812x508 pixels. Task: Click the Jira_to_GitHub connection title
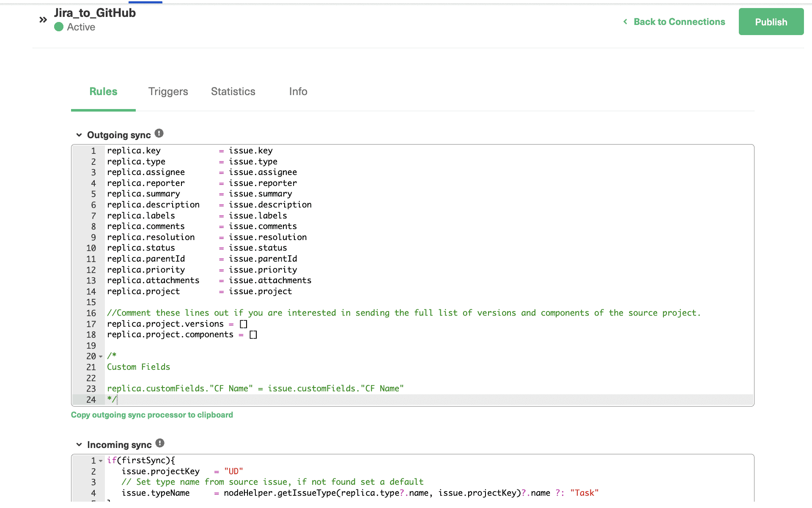pyautogui.click(x=95, y=13)
